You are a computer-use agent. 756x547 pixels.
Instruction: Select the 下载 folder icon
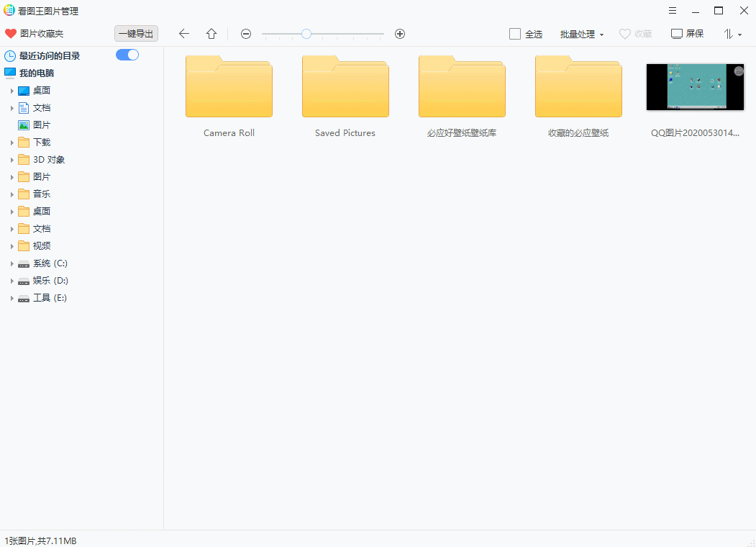pyautogui.click(x=24, y=143)
